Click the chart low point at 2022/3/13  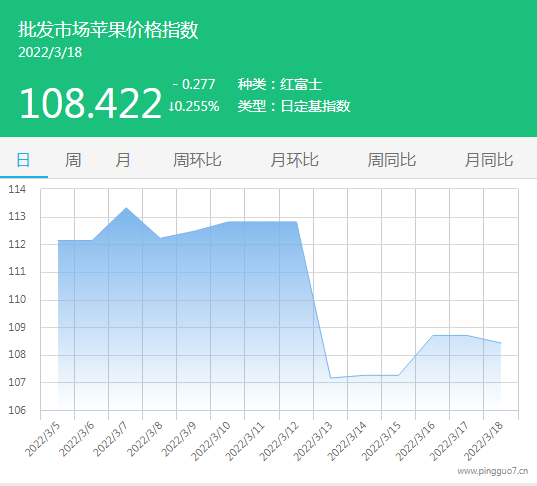click(330, 378)
